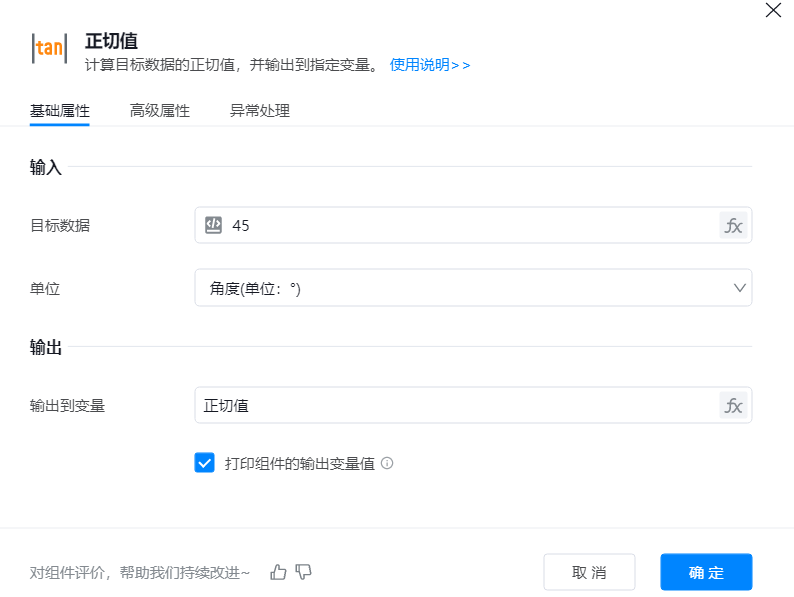Open the 使用说明 help link
The height and width of the screenshot is (597, 794).
(x=429, y=65)
